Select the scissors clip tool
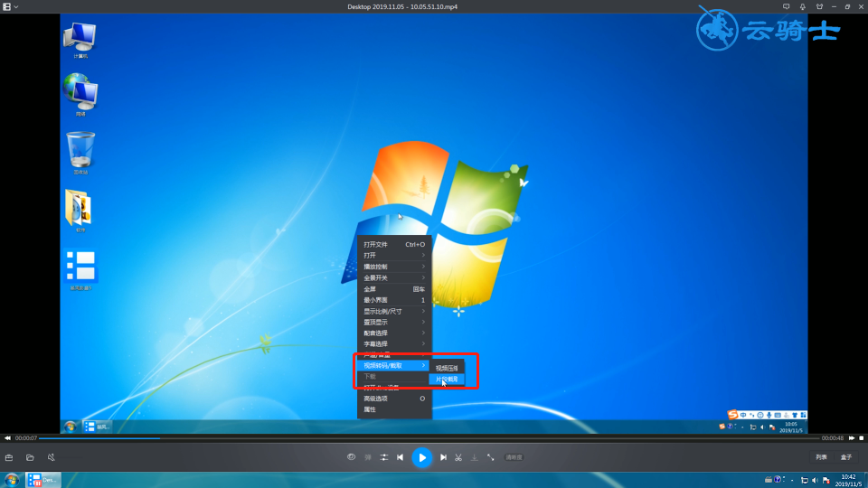The height and width of the screenshot is (488, 868). click(458, 457)
